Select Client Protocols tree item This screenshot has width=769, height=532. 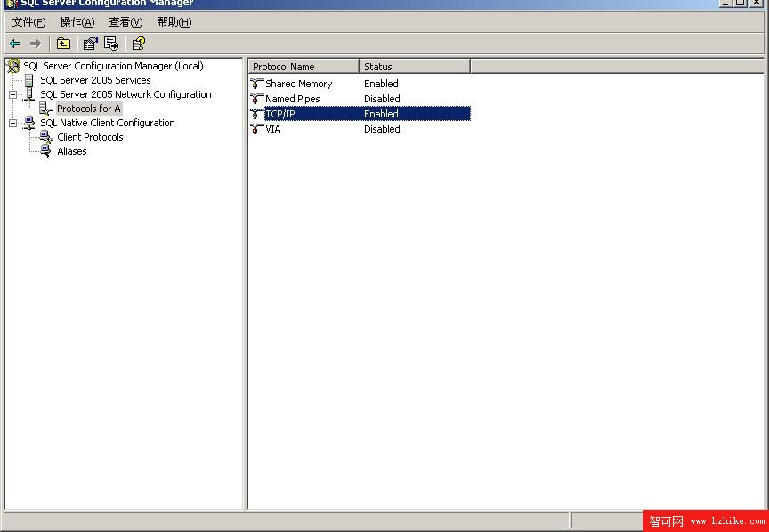coord(90,137)
